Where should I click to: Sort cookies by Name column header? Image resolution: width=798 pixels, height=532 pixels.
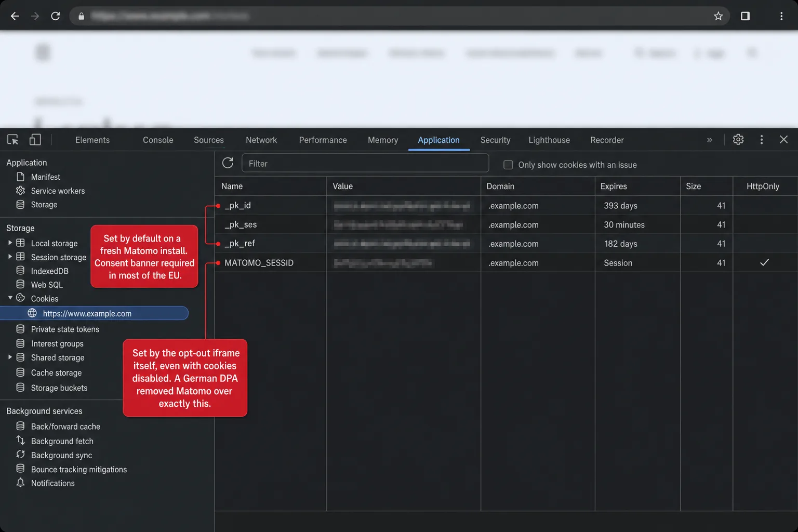click(x=270, y=186)
